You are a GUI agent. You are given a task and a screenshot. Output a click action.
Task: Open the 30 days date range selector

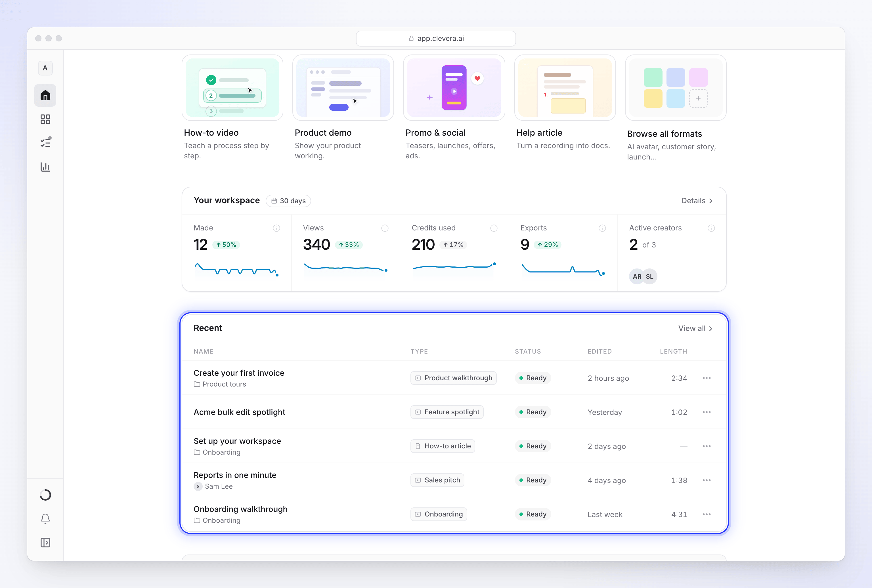point(288,201)
